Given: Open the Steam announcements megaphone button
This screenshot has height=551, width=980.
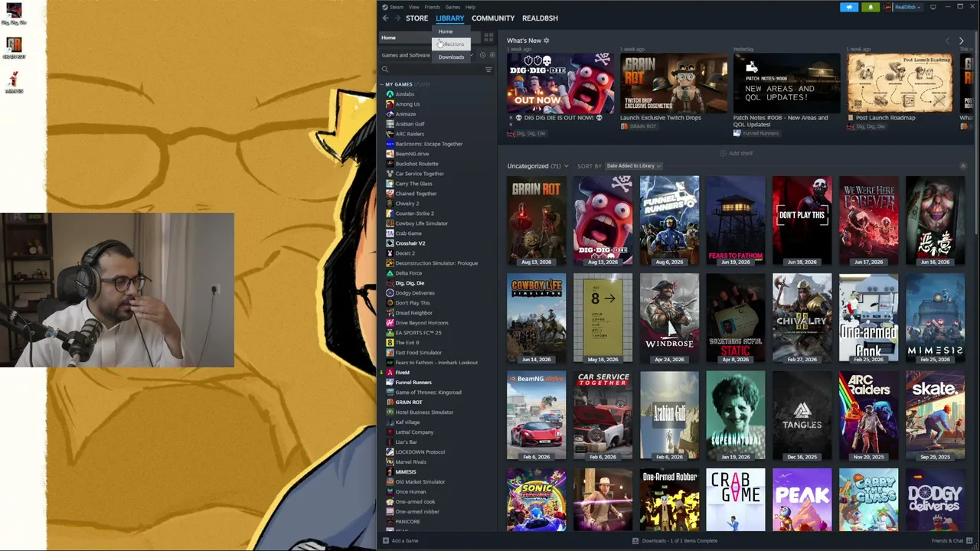Looking at the screenshot, I should (x=849, y=7).
